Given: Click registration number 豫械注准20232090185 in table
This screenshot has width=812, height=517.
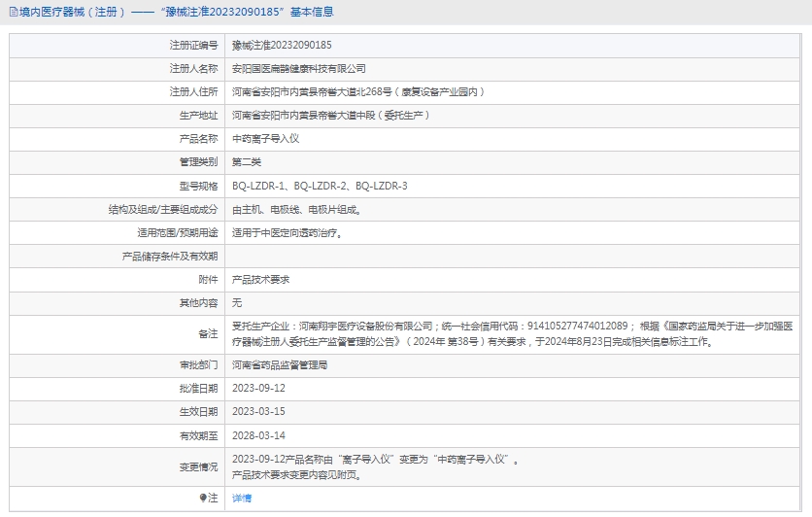Looking at the screenshot, I should (x=282, y=45).
